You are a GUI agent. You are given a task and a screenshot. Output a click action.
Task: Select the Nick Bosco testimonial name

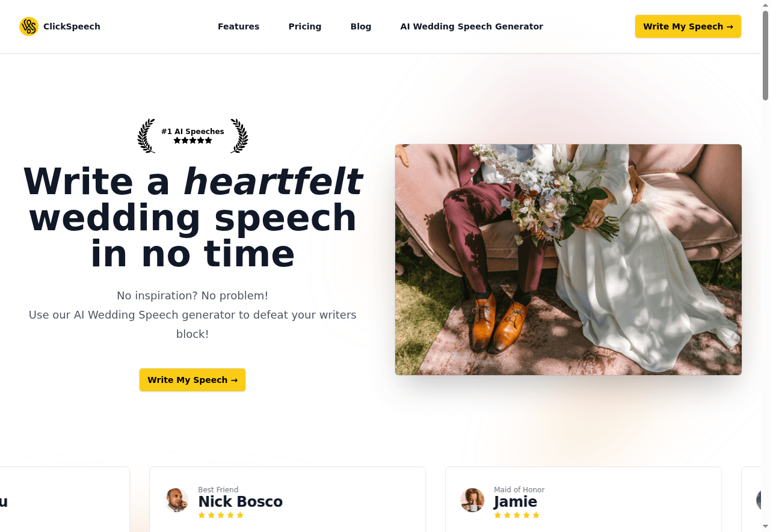(241, 502)
